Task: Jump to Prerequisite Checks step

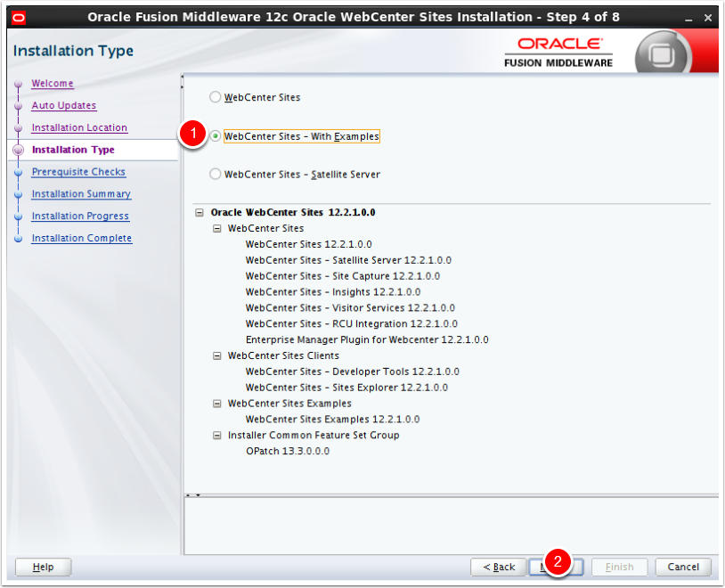Action: coord(78,172)
